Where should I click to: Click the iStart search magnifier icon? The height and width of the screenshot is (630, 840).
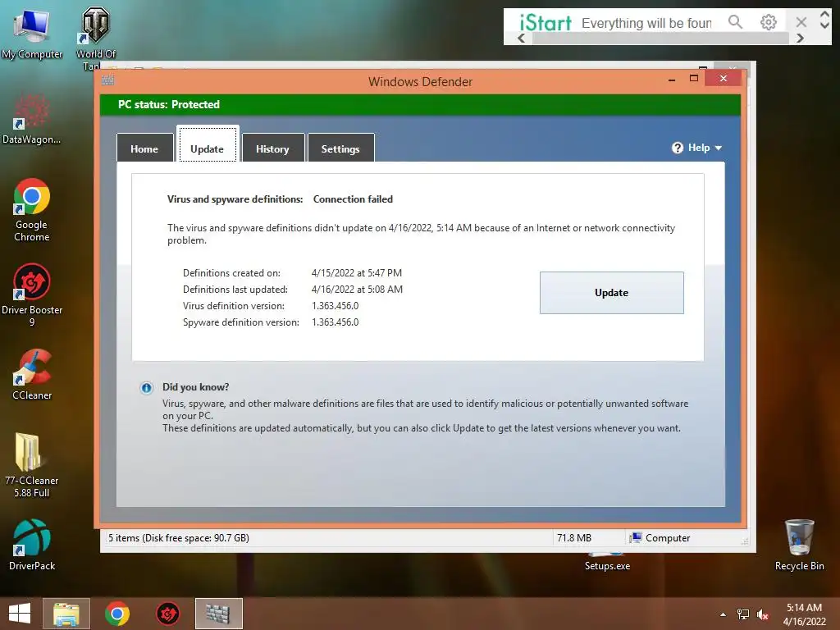coord(736,22)
